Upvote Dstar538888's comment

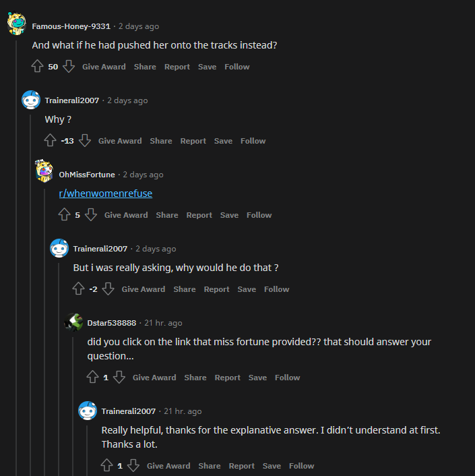[92, 377]
